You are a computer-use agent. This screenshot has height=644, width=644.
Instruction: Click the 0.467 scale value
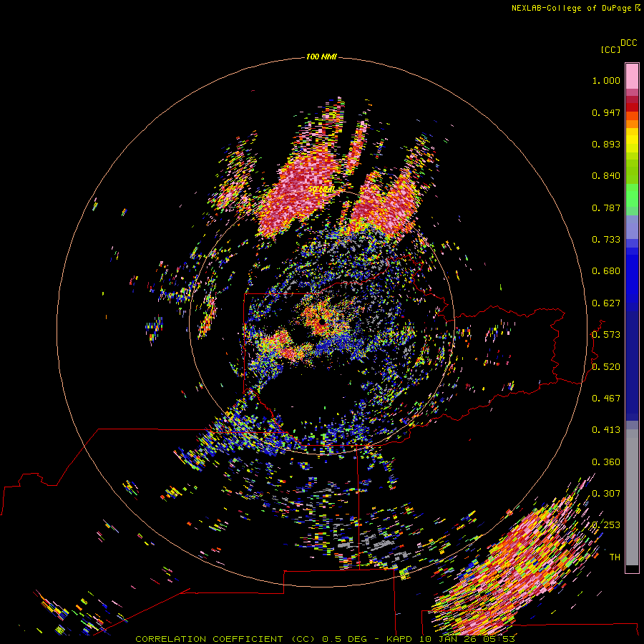click(x=606, y=399)
